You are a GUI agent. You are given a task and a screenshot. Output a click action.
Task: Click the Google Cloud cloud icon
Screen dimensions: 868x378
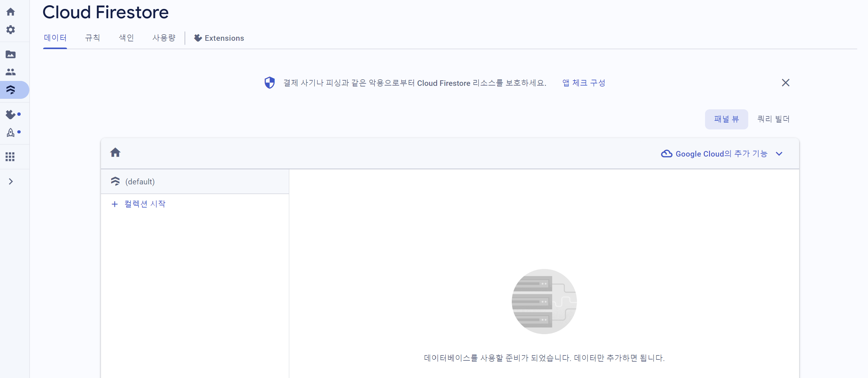coord(666,154)
